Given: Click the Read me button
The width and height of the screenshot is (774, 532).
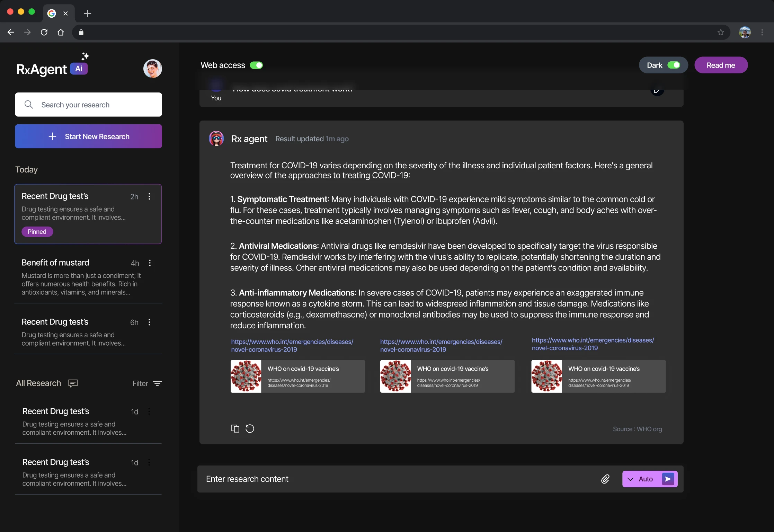Looking at the screenshot, I should tap(721, 65).
